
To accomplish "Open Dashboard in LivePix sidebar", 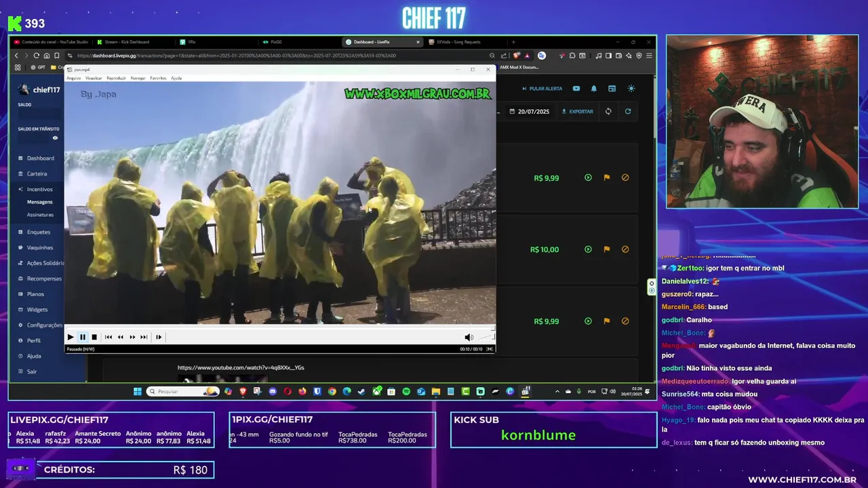I will (x=40, y=158).
